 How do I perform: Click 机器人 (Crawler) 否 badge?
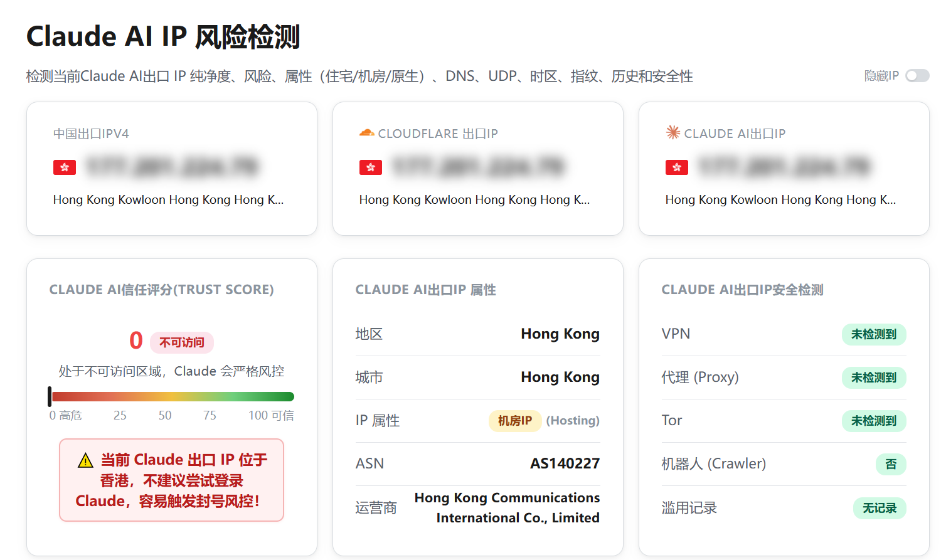891,464
